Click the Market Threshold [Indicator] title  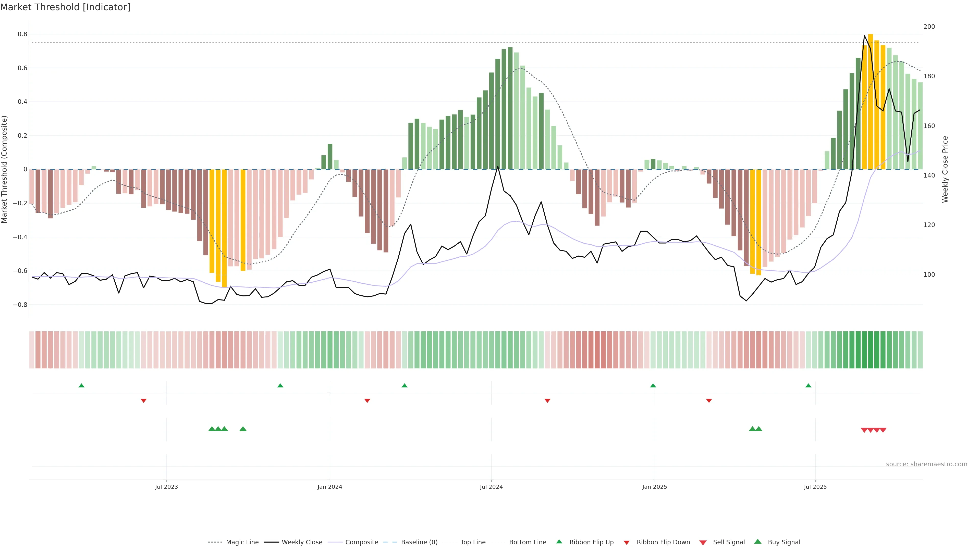click(x=65, y=7)
